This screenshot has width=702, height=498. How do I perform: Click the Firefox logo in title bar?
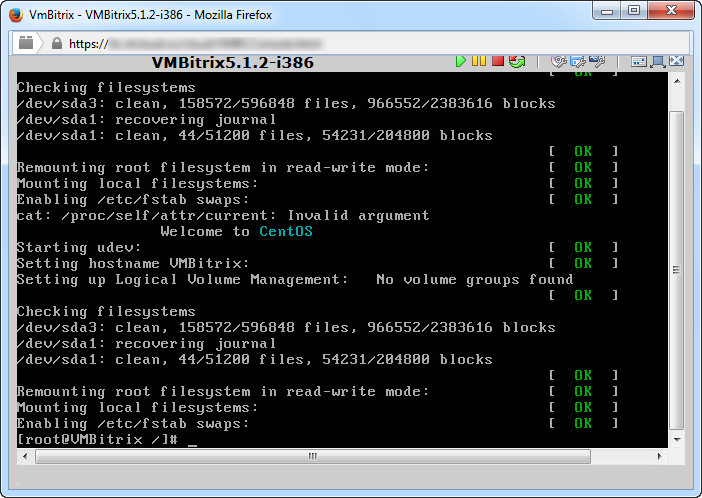(16, 14)
